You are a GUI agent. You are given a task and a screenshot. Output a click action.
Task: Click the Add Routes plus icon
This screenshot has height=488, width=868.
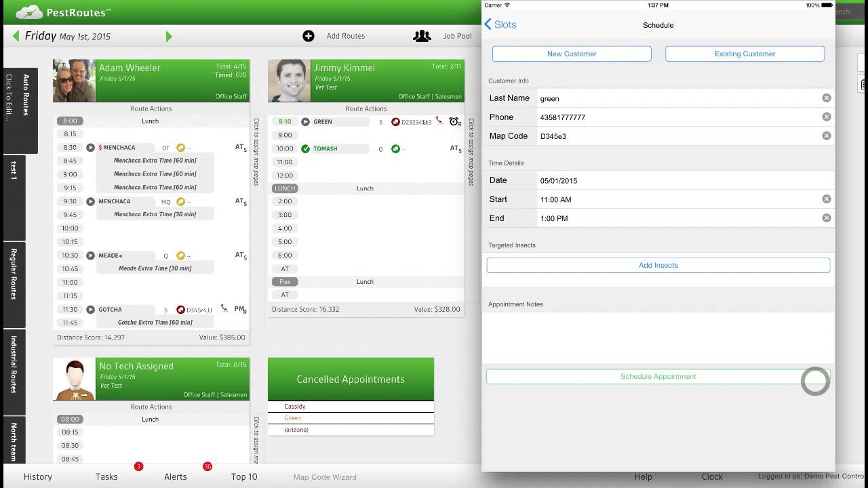(x=309, y=36)
